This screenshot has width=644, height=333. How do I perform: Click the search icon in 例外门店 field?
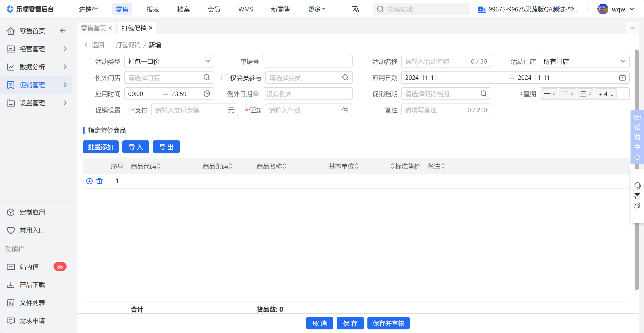[206, 78]
